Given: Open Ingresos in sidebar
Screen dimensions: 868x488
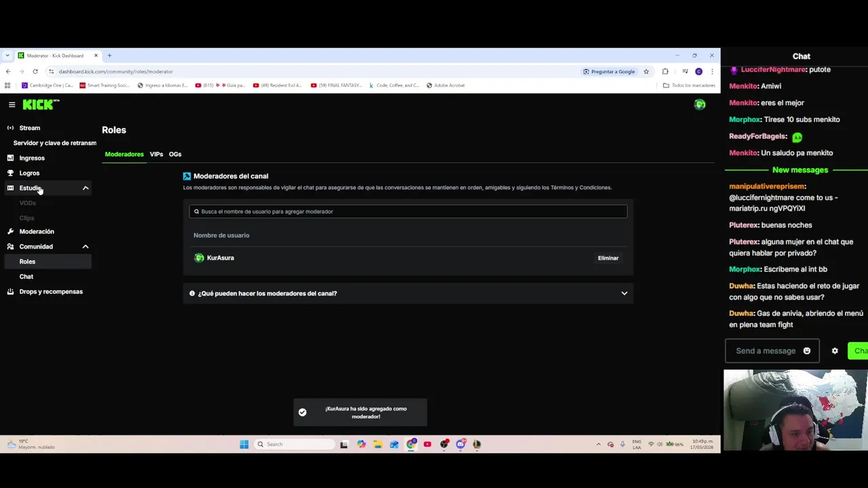Looking at the screenshot, I should (x=32, y=158).
